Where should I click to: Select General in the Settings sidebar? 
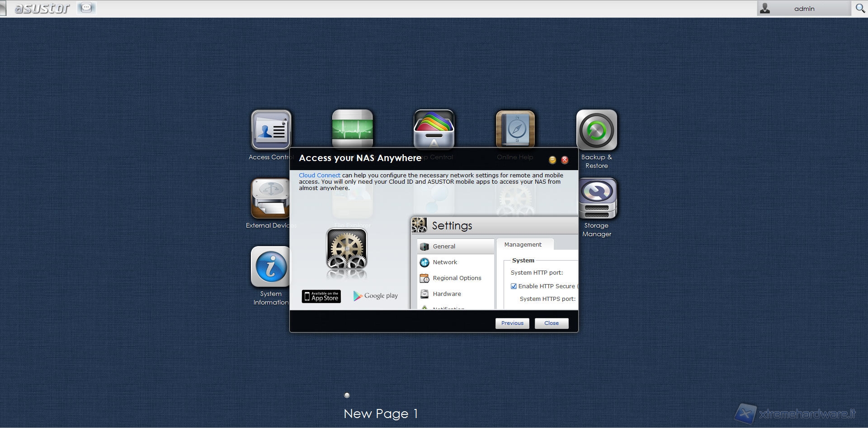pos(444,246)
